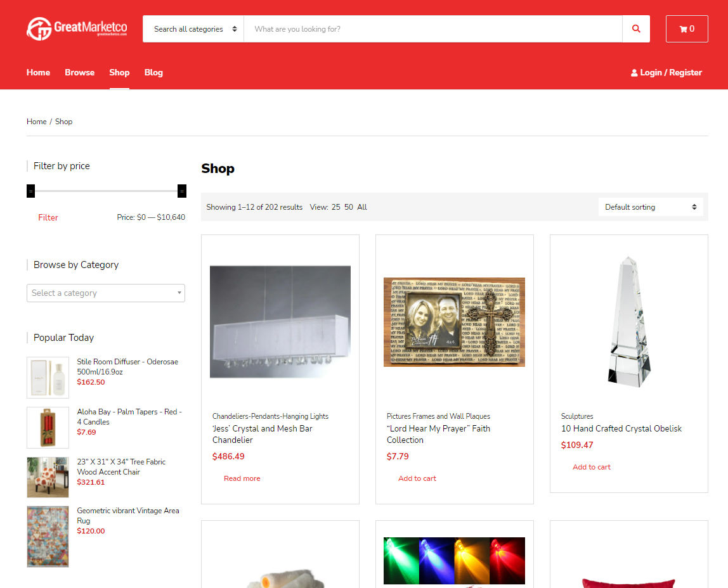This screenshot has width=728, height=588.
Task: Open the Crystal Obelisk product image
Action: [x=629, y=322]
